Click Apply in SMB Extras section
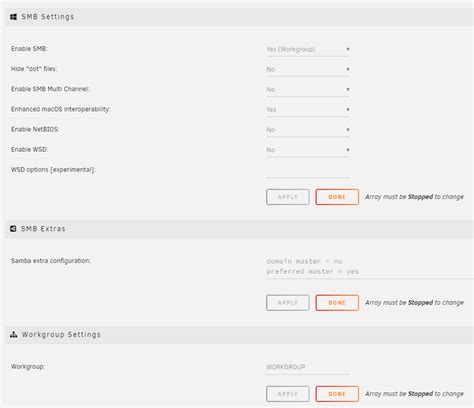The height and width of the screenshot is (408, 474). [x=288, y=303]
